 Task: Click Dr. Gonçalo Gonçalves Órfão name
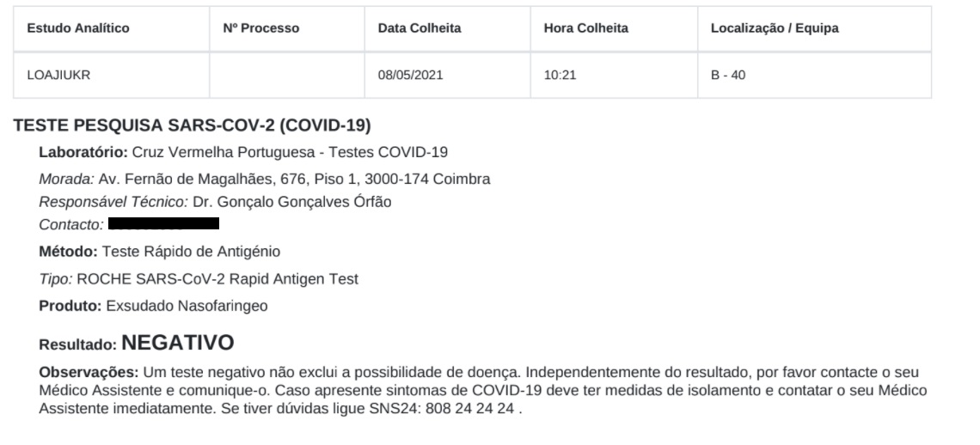click(x=292, y=203)
